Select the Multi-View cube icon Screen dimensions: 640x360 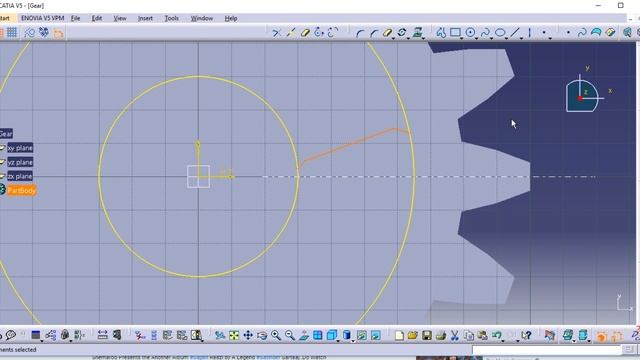318,336
